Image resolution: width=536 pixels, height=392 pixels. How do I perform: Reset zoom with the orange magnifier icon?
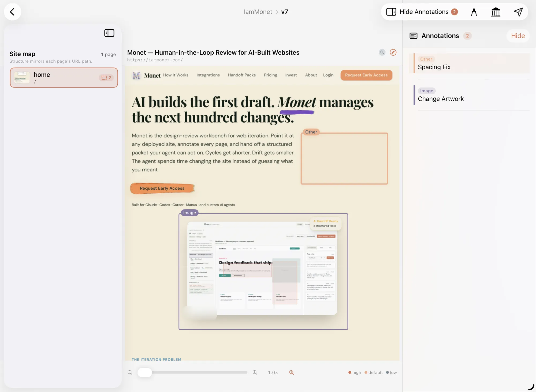[292, 372]
